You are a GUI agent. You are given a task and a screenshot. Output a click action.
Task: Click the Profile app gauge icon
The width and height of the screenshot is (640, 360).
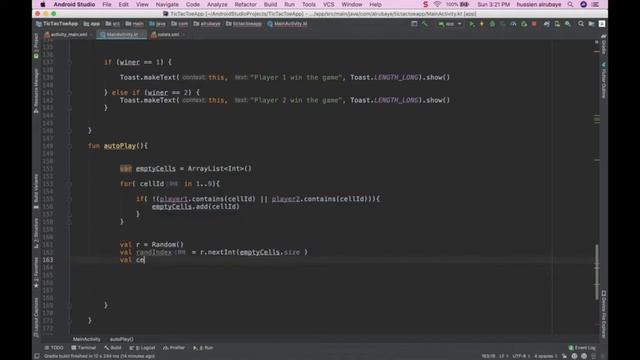513,24
